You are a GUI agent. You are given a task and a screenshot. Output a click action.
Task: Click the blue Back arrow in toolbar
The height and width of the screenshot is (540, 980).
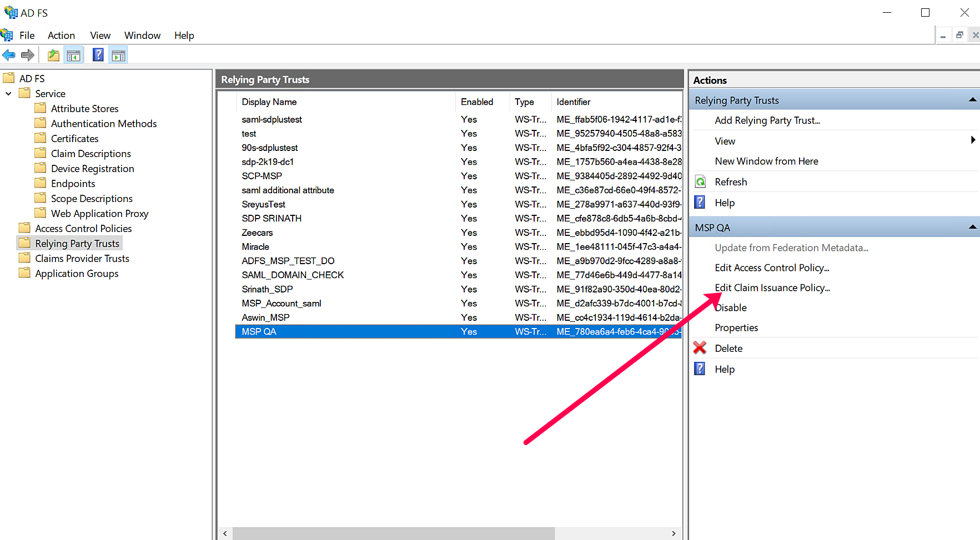click(9, 55)
